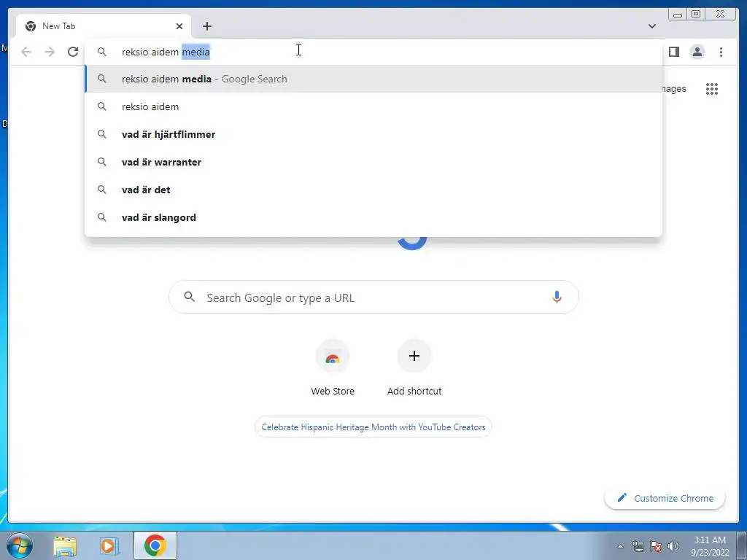Click the browser Back arrow
Image resolution: width=747 pixels, height=560 pixels.
point(26,52)
